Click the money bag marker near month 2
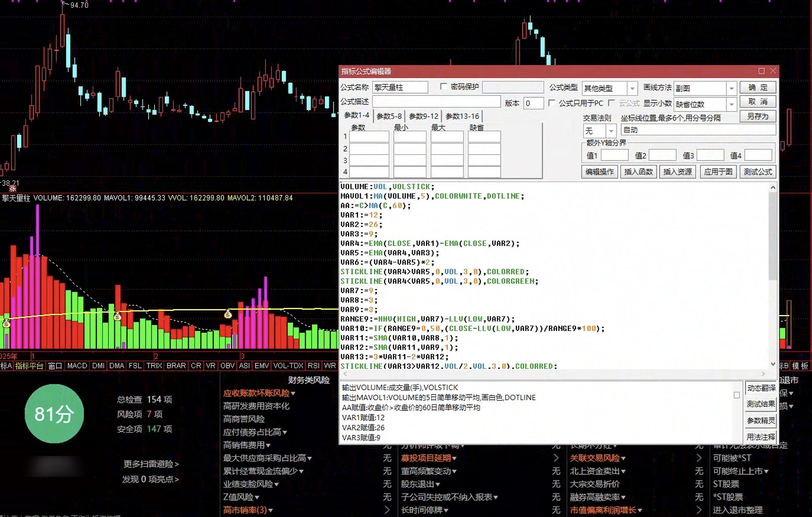 coord(118,316)
